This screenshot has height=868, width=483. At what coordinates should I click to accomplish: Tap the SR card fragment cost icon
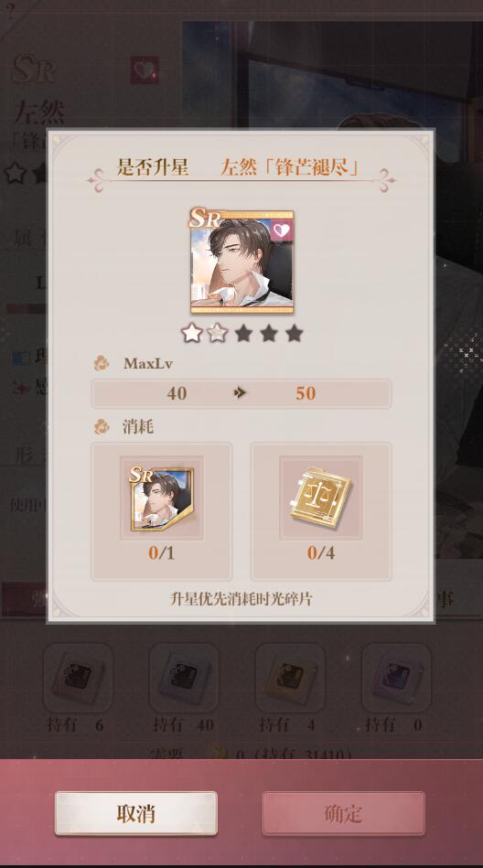pos(161,498)
